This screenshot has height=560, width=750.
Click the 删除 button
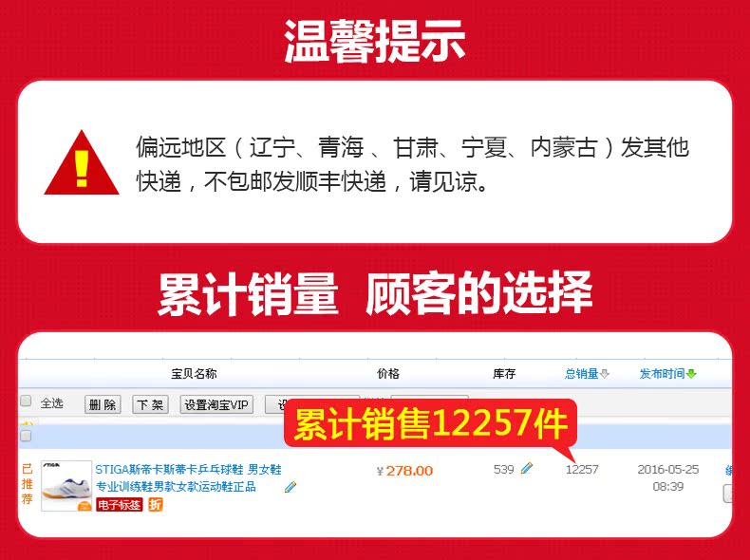103,404
